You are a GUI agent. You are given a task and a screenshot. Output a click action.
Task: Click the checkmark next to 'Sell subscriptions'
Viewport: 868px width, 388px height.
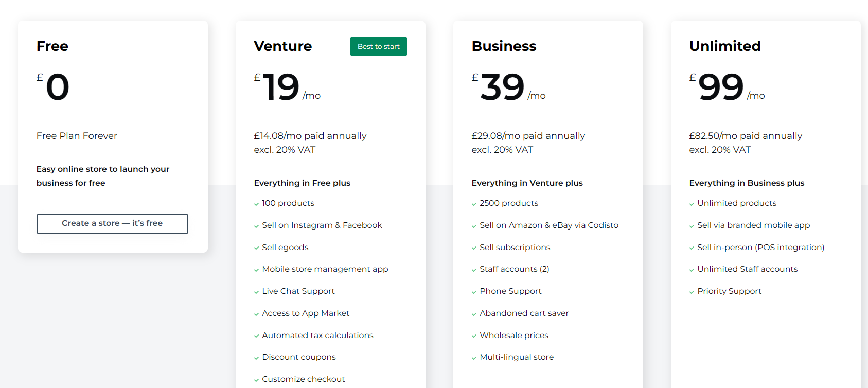click(474, 249)
